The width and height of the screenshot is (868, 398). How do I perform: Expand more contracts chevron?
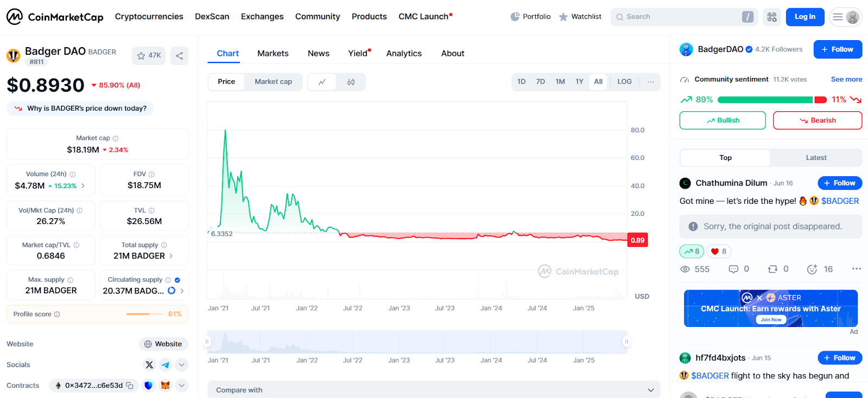coord(182,386)
